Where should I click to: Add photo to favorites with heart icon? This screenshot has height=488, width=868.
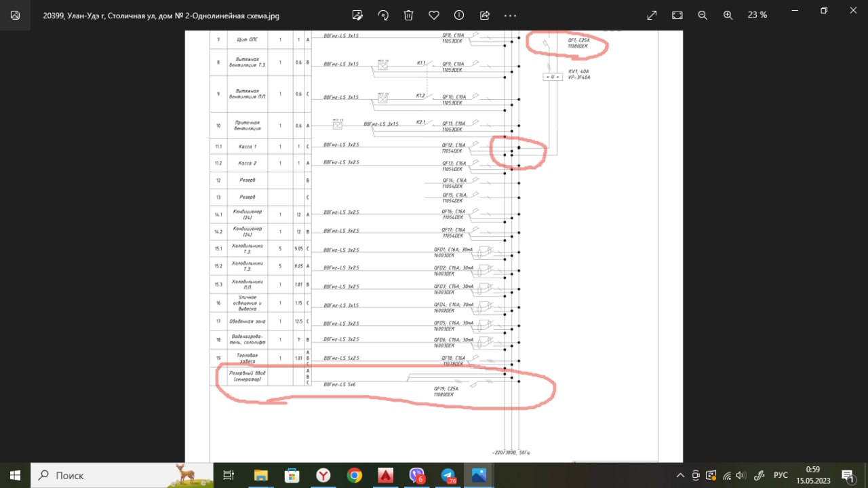pos(434,15)
